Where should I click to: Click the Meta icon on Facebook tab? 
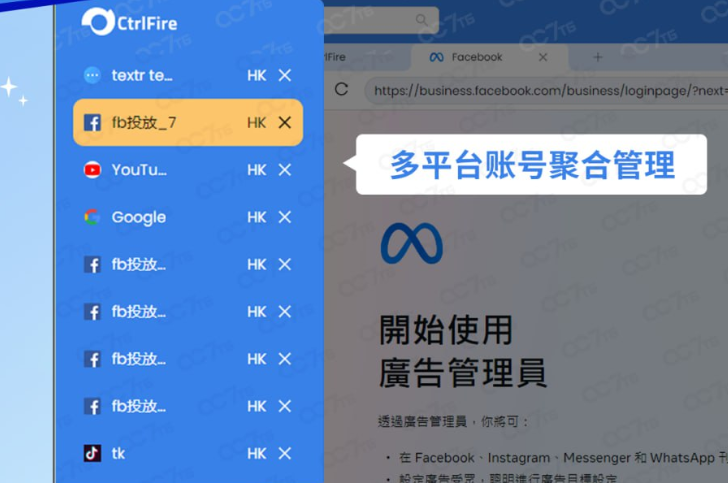pyautogui.click(x=436, y=57)
